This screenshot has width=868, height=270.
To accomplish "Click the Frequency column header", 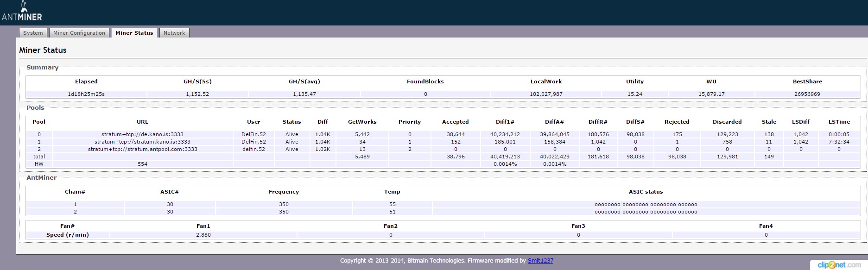I will point(284,192).
